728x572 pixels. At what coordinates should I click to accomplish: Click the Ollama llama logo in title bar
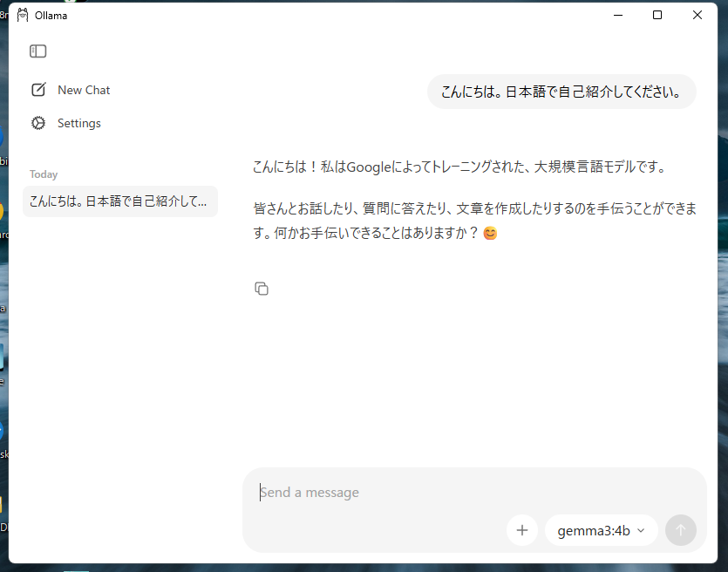click(23, 15)
